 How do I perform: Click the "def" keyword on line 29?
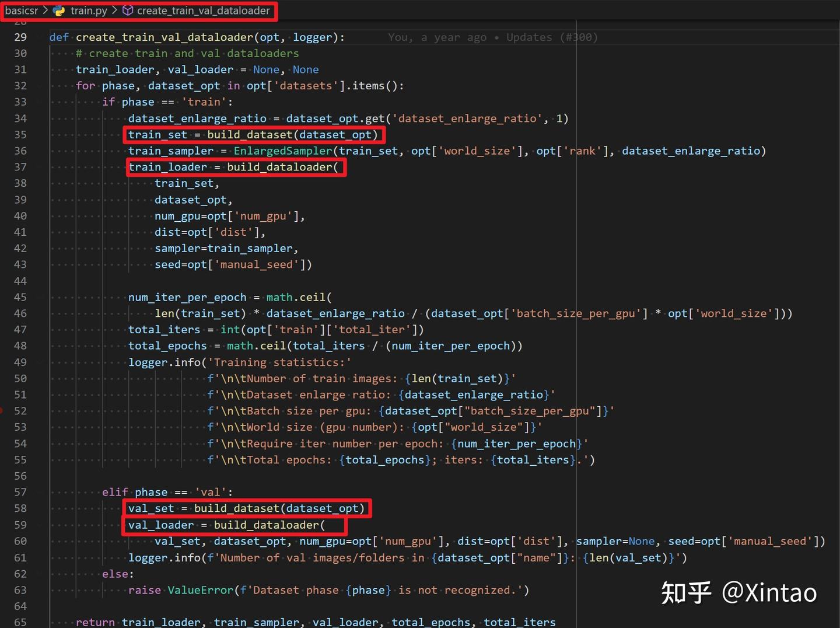click(59, 37)
